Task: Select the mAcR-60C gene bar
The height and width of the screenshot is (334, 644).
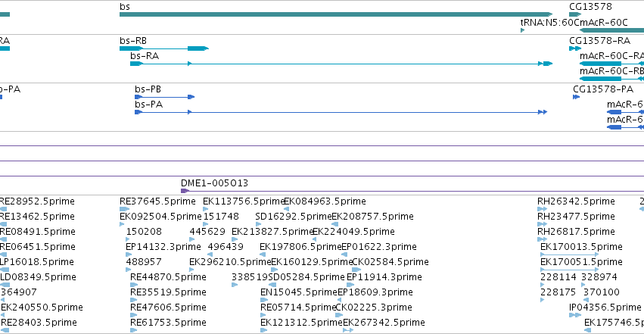Action: 611,30
